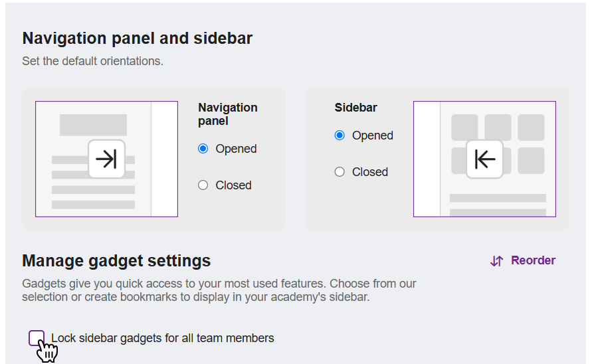The height and width of the screenshot is (364, 590).
Task: Click the navigation panel preview thumbnail
Action: (x=106, y=159)
